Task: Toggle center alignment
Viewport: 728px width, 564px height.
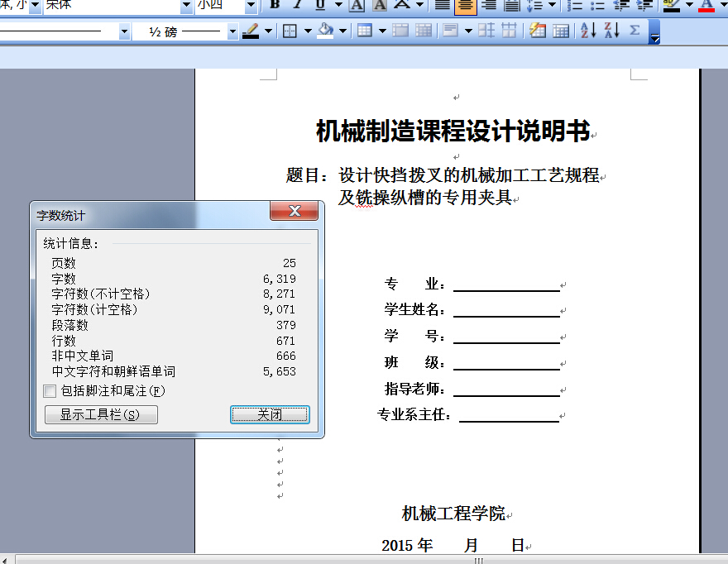Action: pos(465,5)
